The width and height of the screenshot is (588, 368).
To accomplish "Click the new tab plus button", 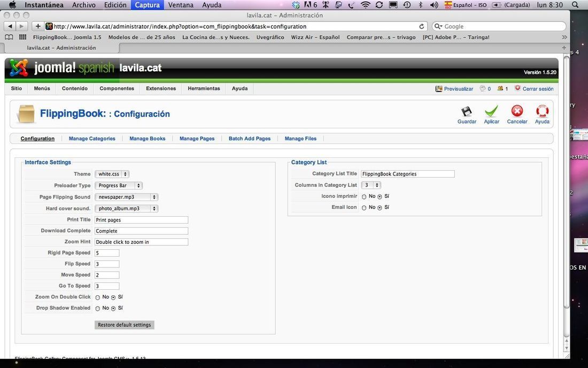I will pos(563,48).
